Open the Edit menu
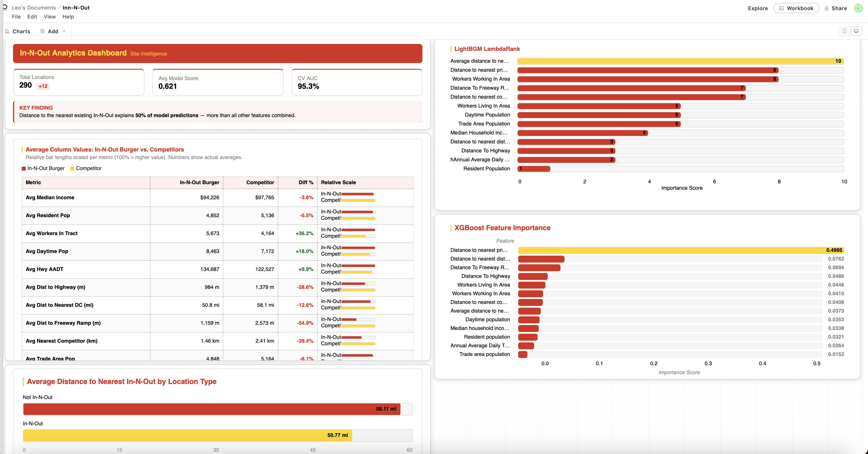This screenshot has height=454, width=868. [32, 17]
